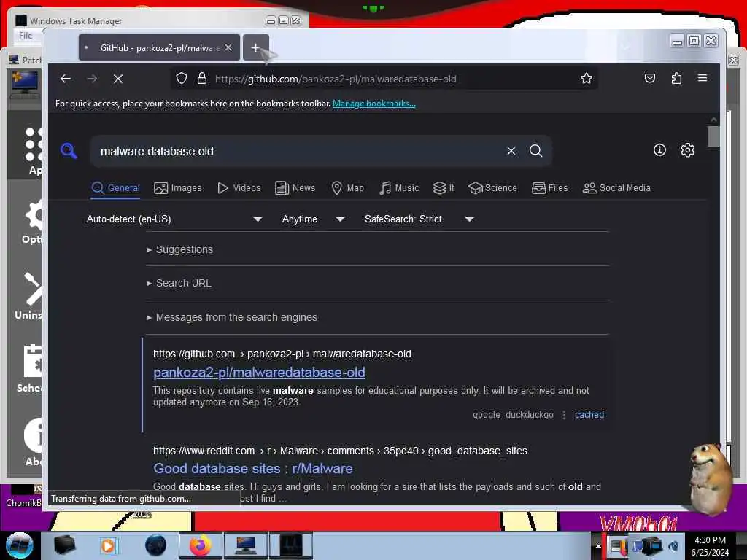
Task: Open the dark globe browser taskbar icon
Action: point(156,545)
